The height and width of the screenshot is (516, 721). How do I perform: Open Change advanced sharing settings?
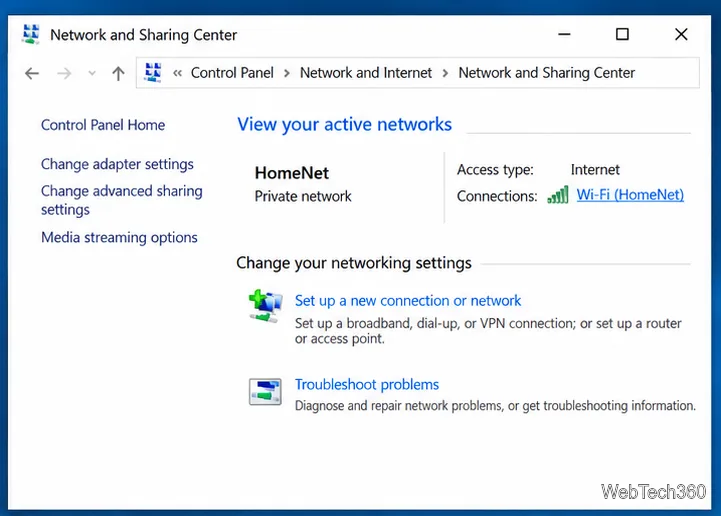click(x=121, y=200)
